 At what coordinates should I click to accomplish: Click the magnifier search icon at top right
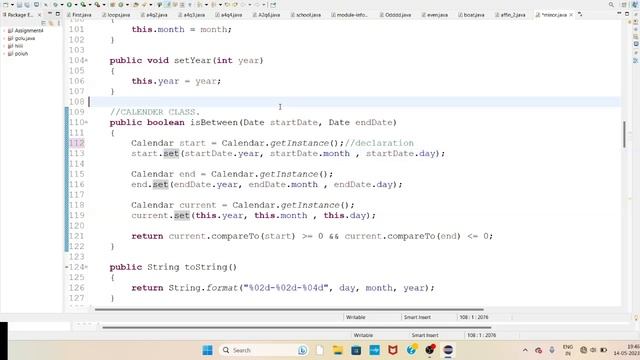pyautogui.click(x=611, y=5)
